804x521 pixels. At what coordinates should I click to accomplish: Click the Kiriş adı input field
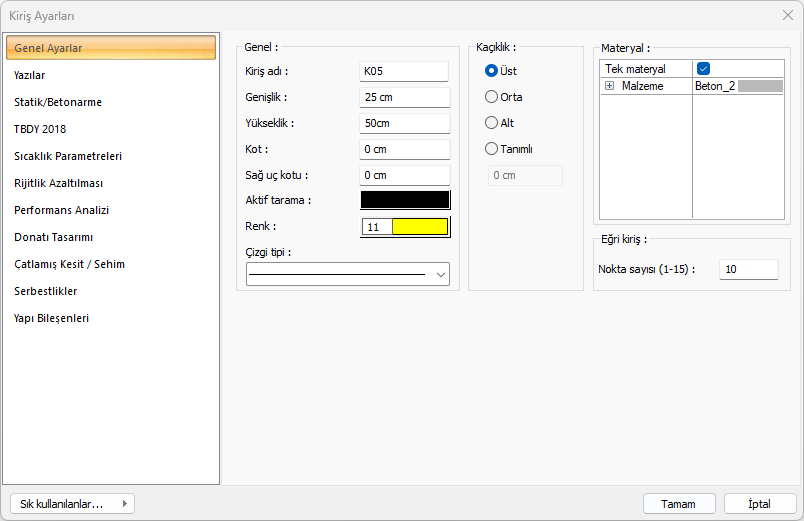tap(404, 71)
